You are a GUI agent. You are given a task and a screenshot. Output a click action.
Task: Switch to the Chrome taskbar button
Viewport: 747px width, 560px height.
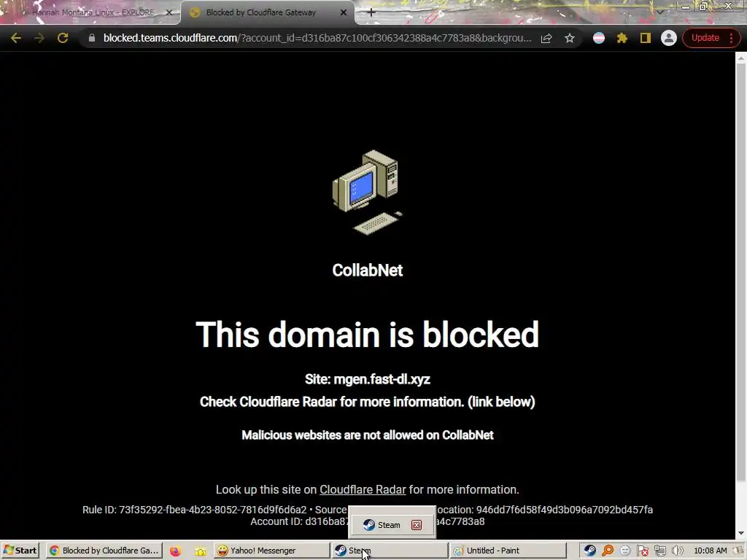(104, 551)
